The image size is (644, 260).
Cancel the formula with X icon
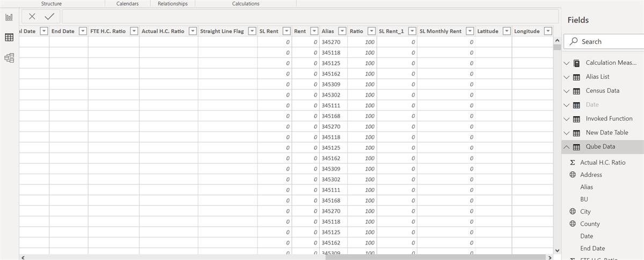[32, 17]
